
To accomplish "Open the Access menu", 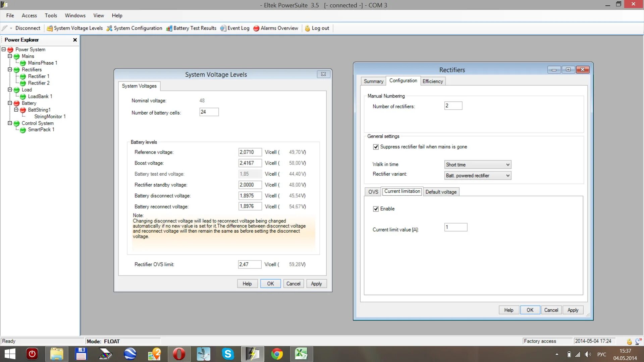I will 29,15.
